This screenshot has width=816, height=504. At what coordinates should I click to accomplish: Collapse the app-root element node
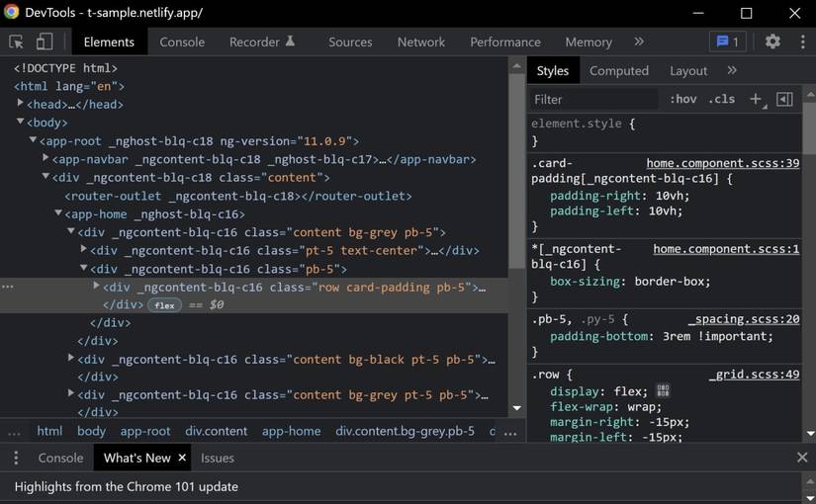(x=33, y=140)
